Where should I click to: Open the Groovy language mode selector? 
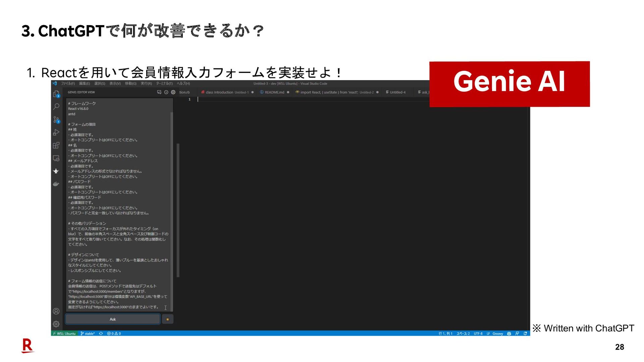click(497, 334)
